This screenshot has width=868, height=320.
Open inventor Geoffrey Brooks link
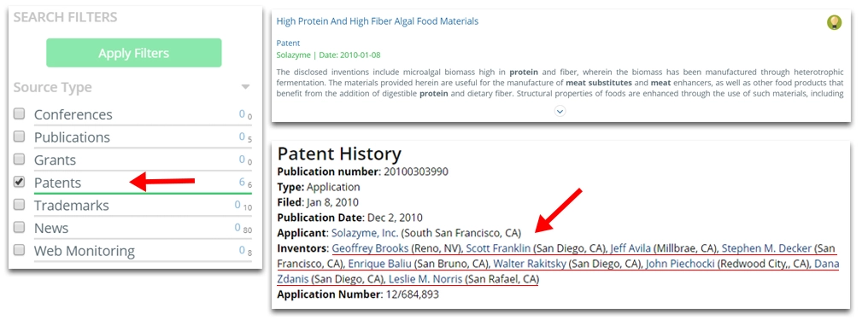point(370,248)
